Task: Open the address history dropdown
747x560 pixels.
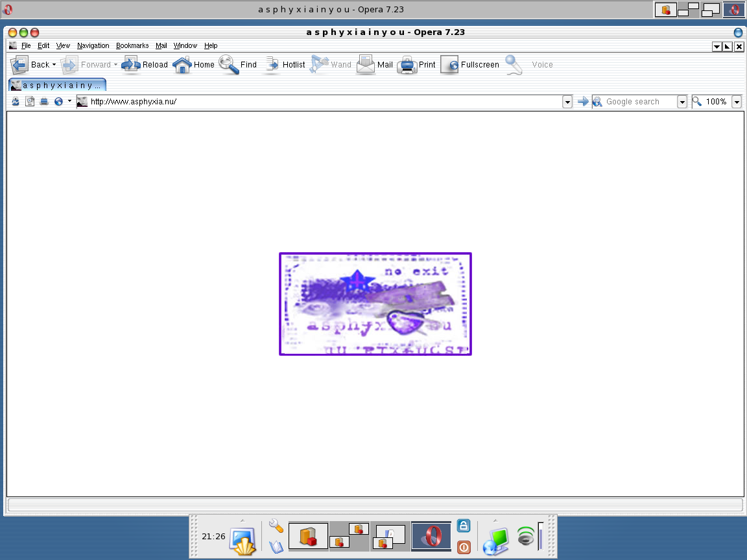Action: point(567,102)
